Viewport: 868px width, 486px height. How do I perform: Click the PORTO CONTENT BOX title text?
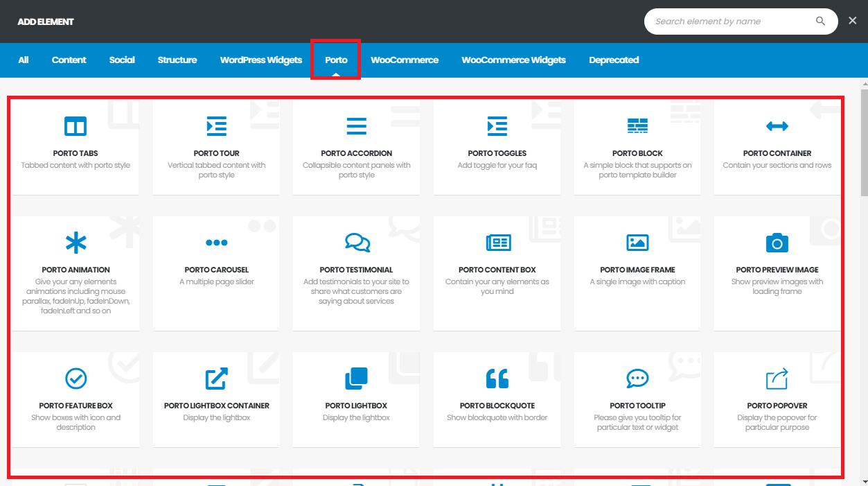497,270
